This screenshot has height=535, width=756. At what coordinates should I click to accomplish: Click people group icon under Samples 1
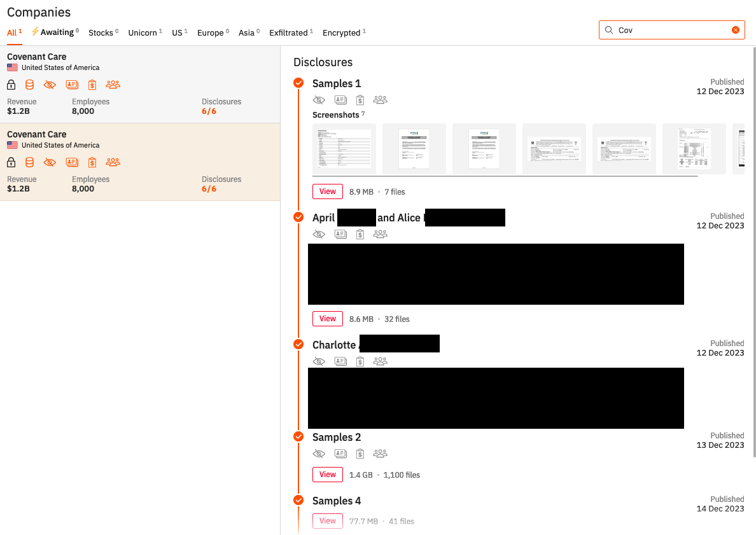coord(381,100)
